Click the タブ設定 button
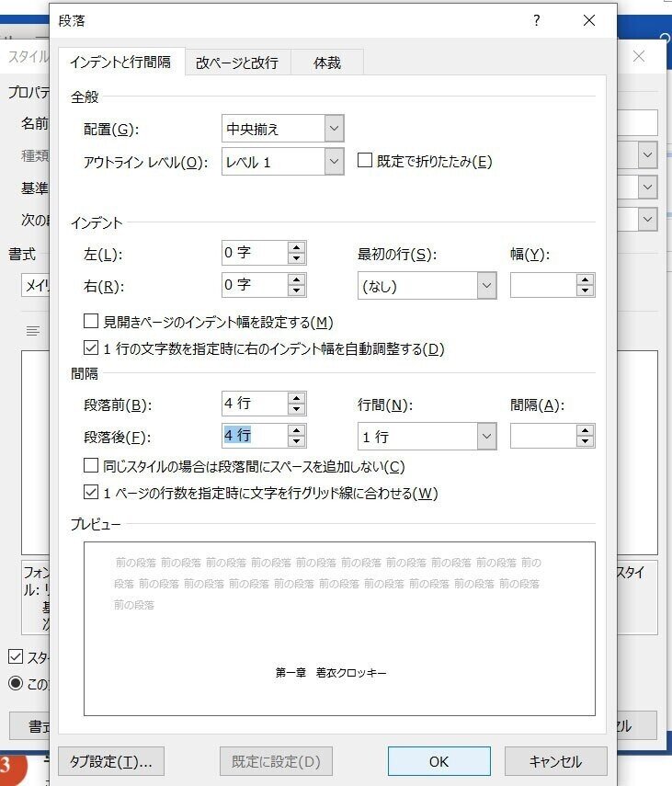Image resolution: width=672 pixels, height=786 pixels. pyautogui.click(x=111, y=761)
